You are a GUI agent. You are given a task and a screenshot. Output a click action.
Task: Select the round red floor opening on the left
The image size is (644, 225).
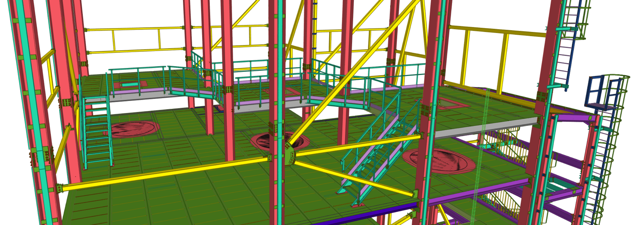tap(133, 129)
